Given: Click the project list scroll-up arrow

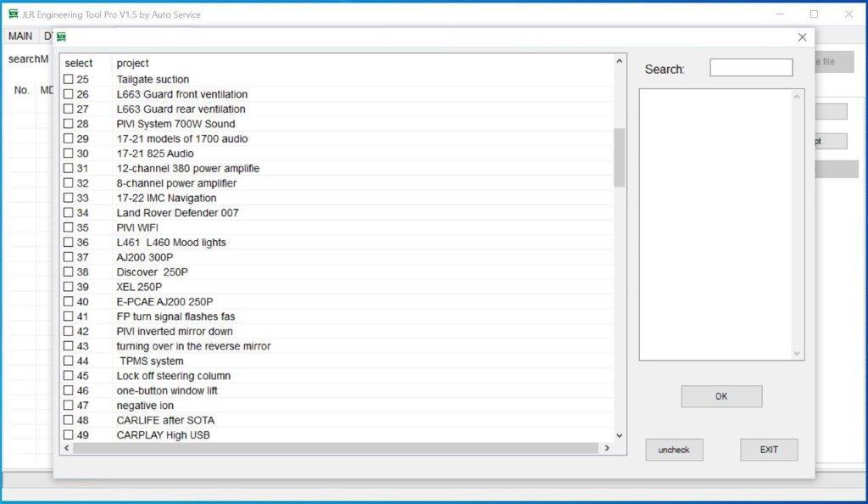Looking at the screenshot, I should pos(620,61).
